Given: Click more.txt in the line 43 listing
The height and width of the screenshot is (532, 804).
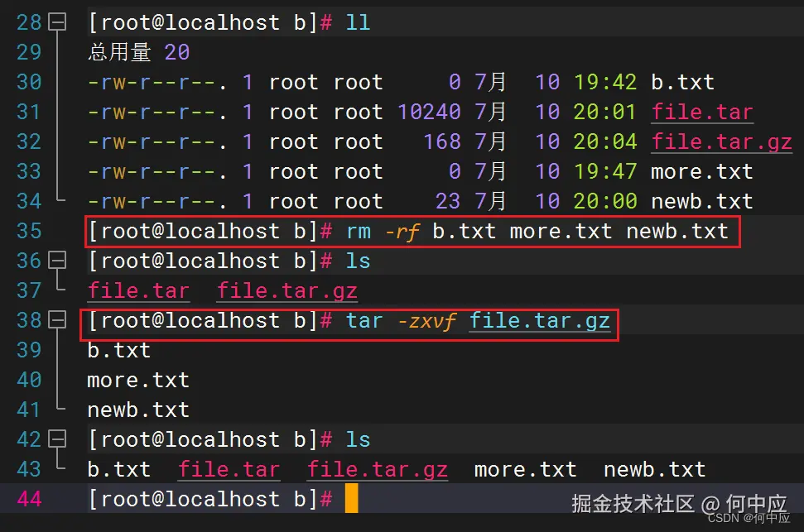Looking at the screenshot, I should [526, 469].
